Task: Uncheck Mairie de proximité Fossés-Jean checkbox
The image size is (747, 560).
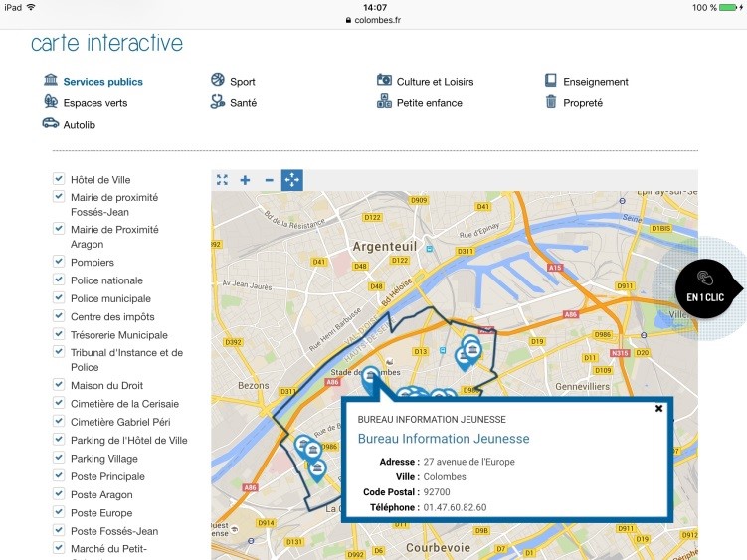Action: coord(59,196)
